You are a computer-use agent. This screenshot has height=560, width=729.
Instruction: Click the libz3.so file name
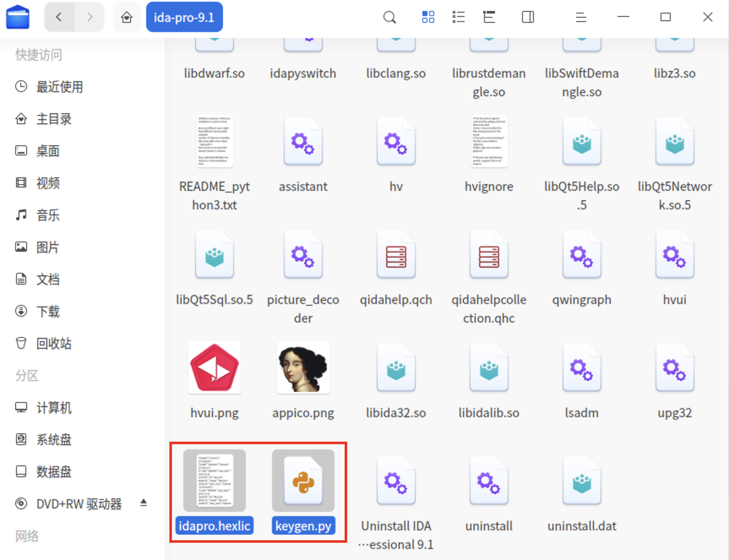click(x=675, y=73)
